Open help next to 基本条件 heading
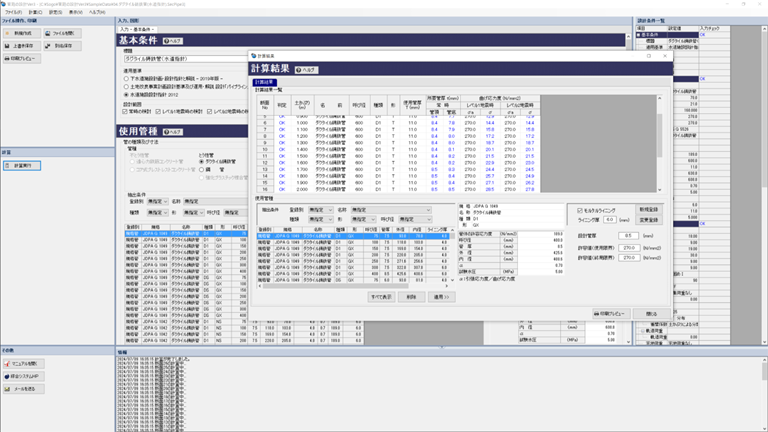The width and height of the screenshot is (768, 432). 172,41
